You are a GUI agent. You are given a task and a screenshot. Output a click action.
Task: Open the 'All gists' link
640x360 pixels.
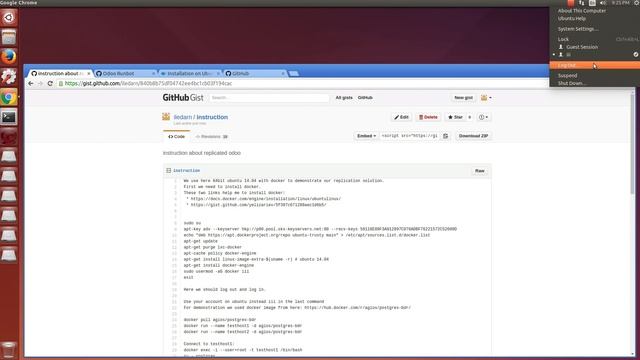click(x=344, y=98)
